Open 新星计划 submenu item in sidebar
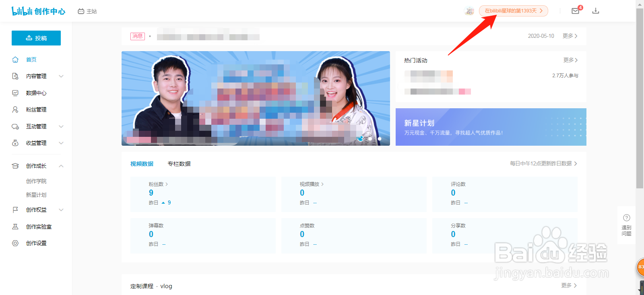Screen dimensions: 644x295 point(36,195)
